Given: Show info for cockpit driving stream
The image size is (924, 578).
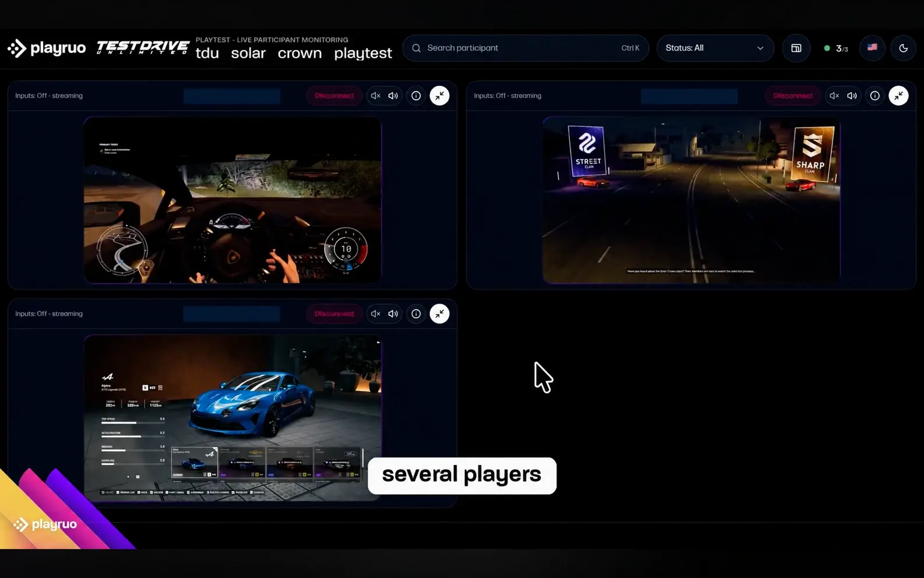Looking at the screenshot, I should (416, 96).
